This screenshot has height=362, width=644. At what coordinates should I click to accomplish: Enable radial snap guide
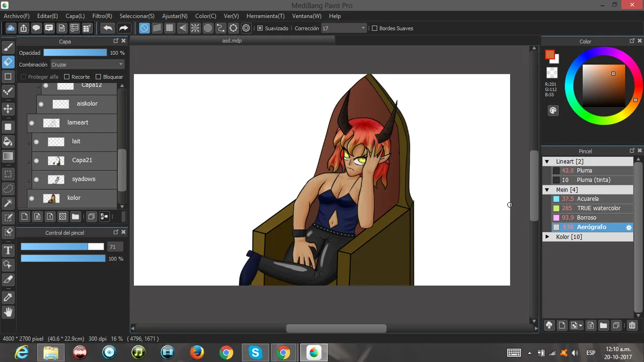(x=195, y=28)
